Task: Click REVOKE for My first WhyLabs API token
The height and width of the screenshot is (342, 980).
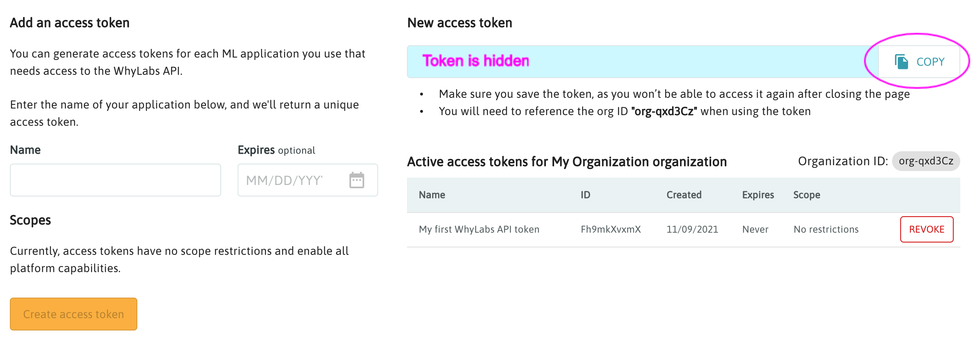Action: (x=926, y=229)
